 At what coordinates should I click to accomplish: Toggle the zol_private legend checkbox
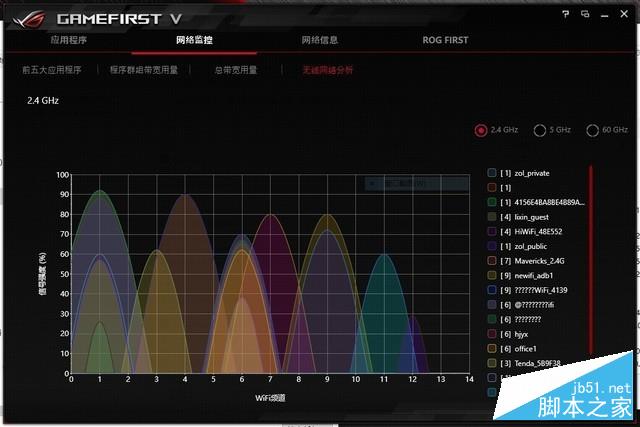(x=492, y=173)
